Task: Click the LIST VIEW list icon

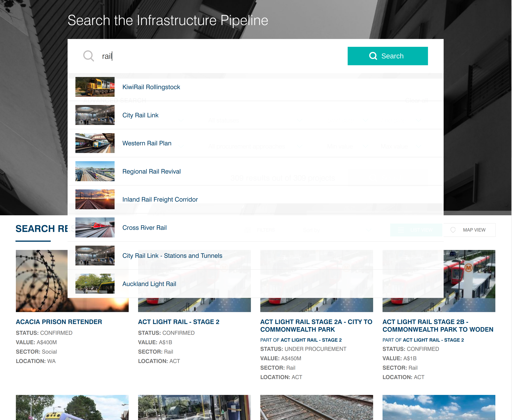Action: 402,230
